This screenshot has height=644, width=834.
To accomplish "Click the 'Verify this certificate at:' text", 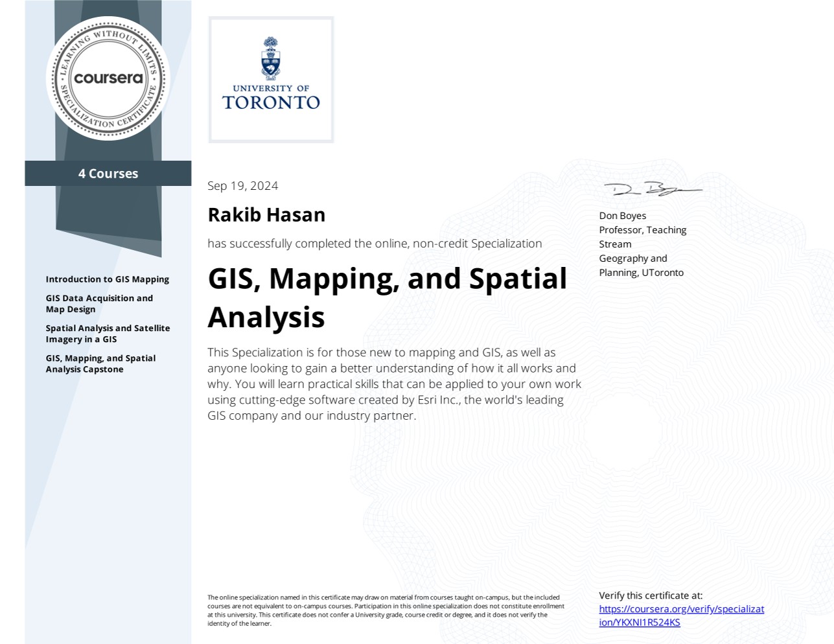I will 651,595.
